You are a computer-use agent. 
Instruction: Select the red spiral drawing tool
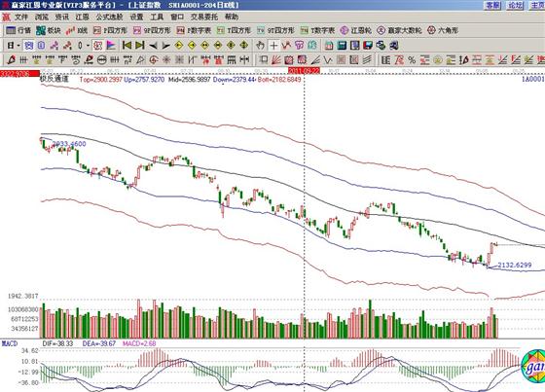coord(154,60)
